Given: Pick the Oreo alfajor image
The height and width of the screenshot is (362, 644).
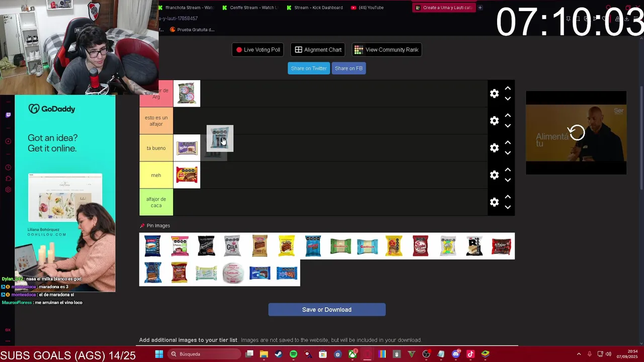Looking at the screenshot, I should click(260, 273).
